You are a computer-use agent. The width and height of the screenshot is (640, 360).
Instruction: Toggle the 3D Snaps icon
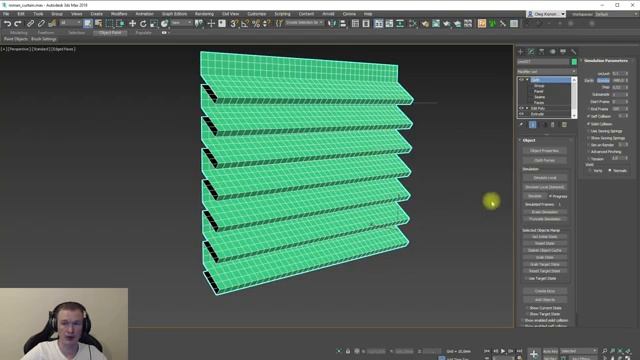pos(234,24)
